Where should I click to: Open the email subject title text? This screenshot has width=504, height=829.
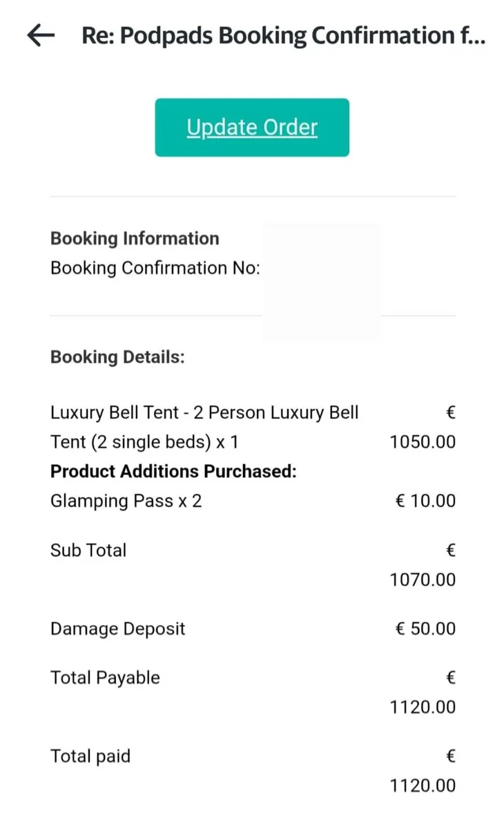coord(284,35)
